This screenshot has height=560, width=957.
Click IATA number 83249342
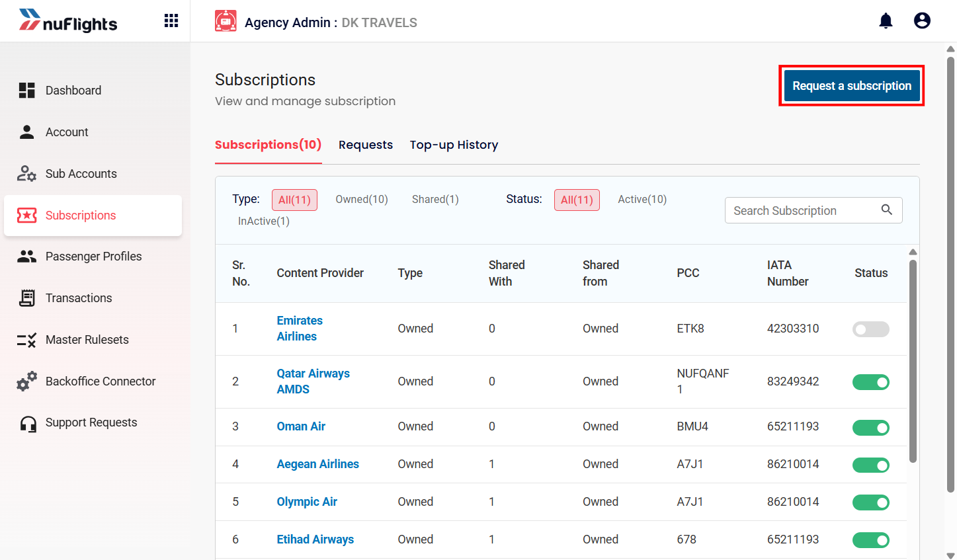click(x=793, y=381)
